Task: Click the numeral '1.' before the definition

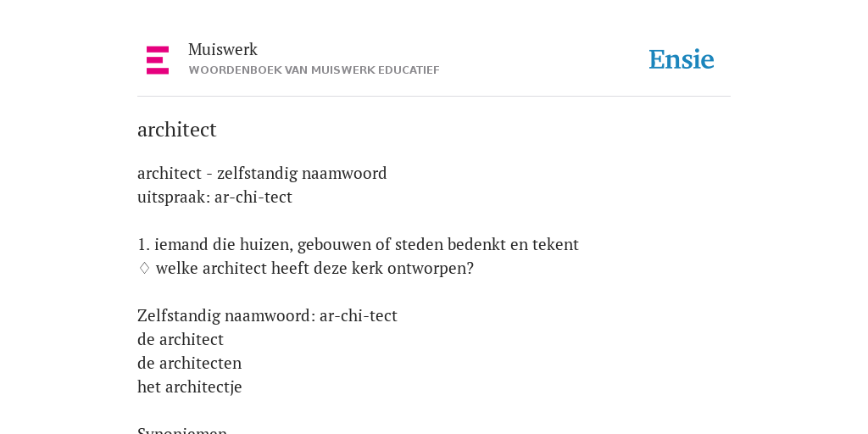Action: (x=144, y=245)
